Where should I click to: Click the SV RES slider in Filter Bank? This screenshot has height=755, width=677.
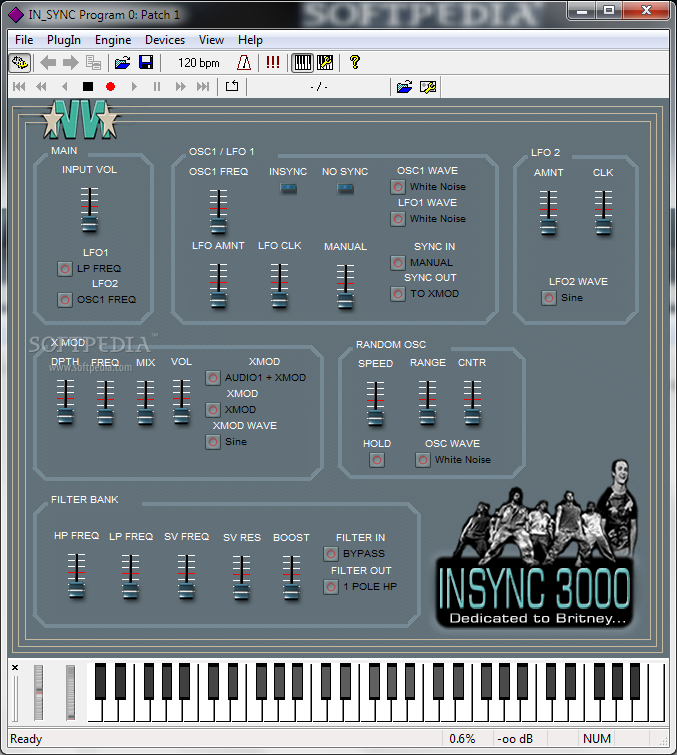[x=242, y=578]
